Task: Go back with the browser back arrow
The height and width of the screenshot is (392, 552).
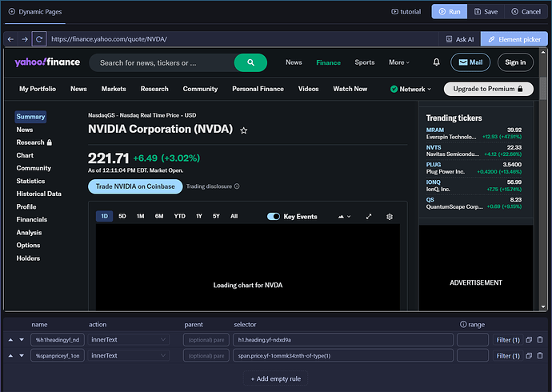Action: click(x=10, y=39)
